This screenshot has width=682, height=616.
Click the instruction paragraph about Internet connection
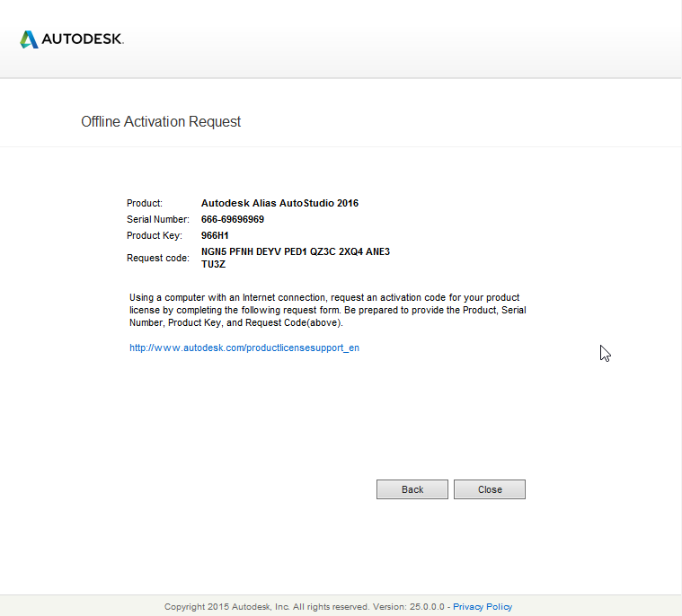[x=327, y=310]
